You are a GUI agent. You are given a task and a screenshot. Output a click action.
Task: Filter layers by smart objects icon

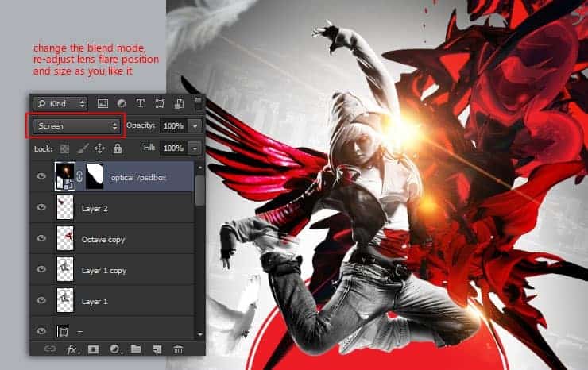180,104
